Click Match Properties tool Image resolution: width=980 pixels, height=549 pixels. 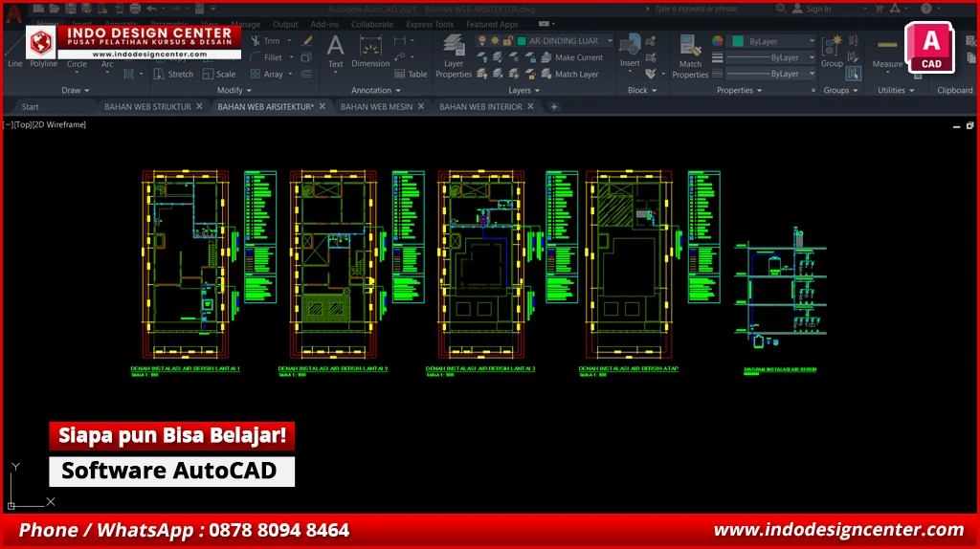pos(690,56)
